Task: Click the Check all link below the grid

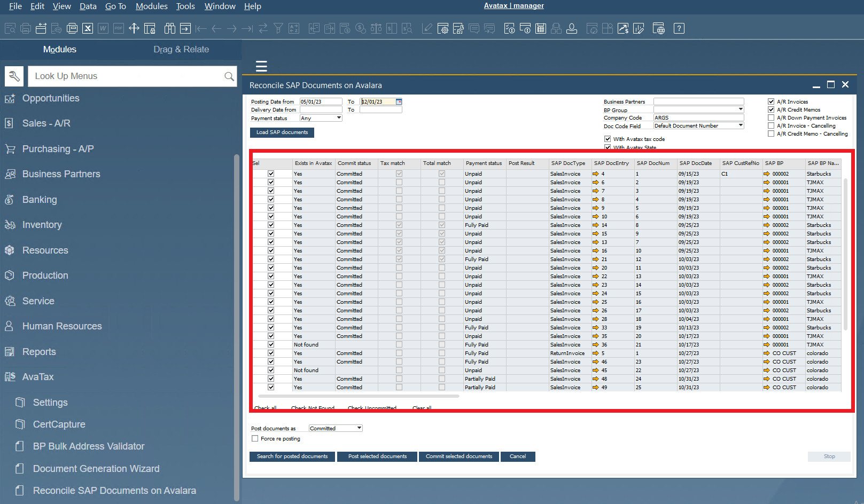Action: pos(266,407)
